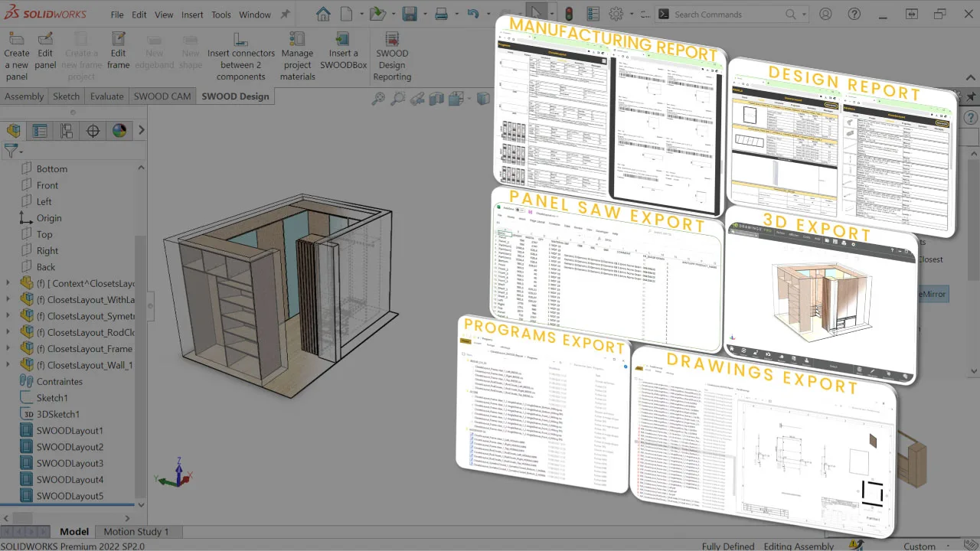Expand the ClosetsLayout_Symetr tree node
Image resolution: width=980 pixels, height=551 pixels.
pos(8,316)
